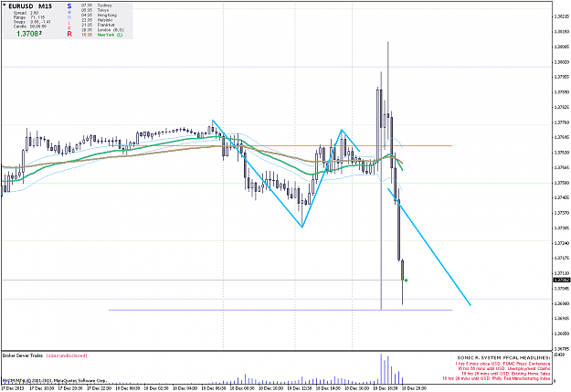This screenshot has width=571, height=392.
Task: Click the London session time row
Action: coord(102,30)
